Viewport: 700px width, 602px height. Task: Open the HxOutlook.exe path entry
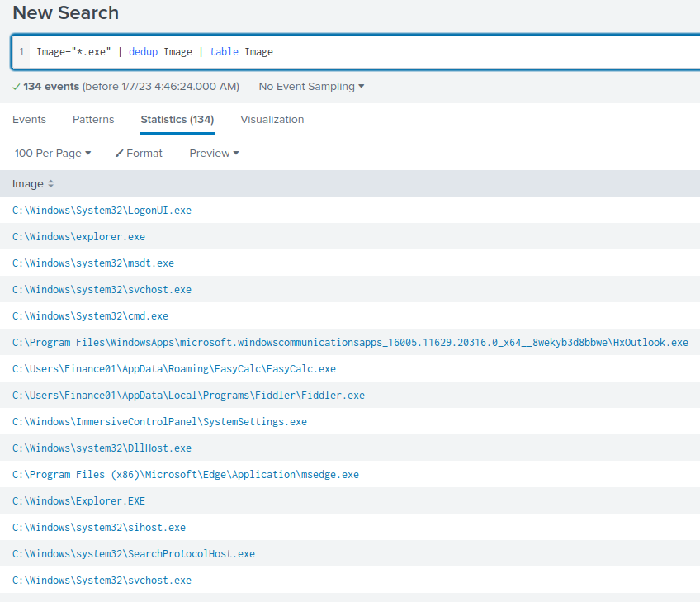(350, 342)
